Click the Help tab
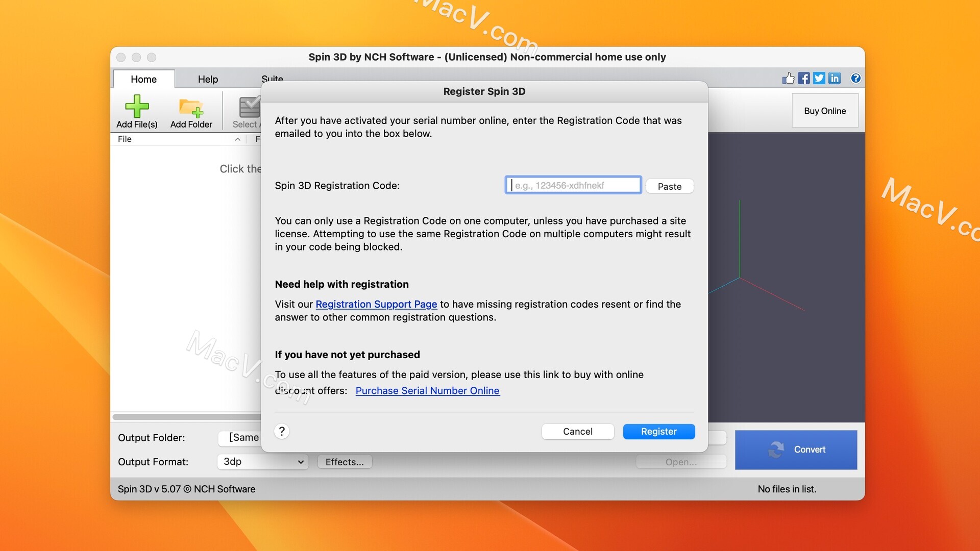This screenshot has width=980, height=551. tap(207, 79)
